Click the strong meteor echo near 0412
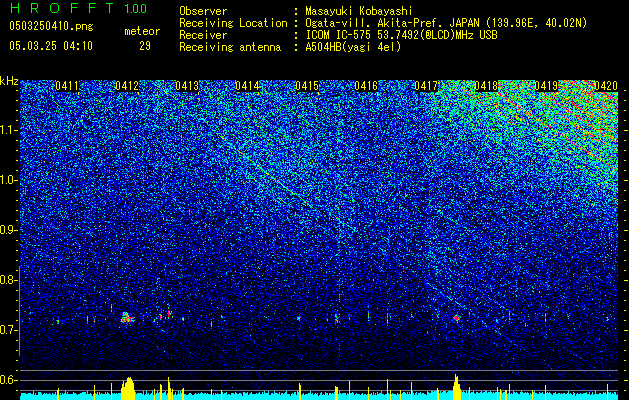Viewport: 629px width, 400px height. (128, 318)
